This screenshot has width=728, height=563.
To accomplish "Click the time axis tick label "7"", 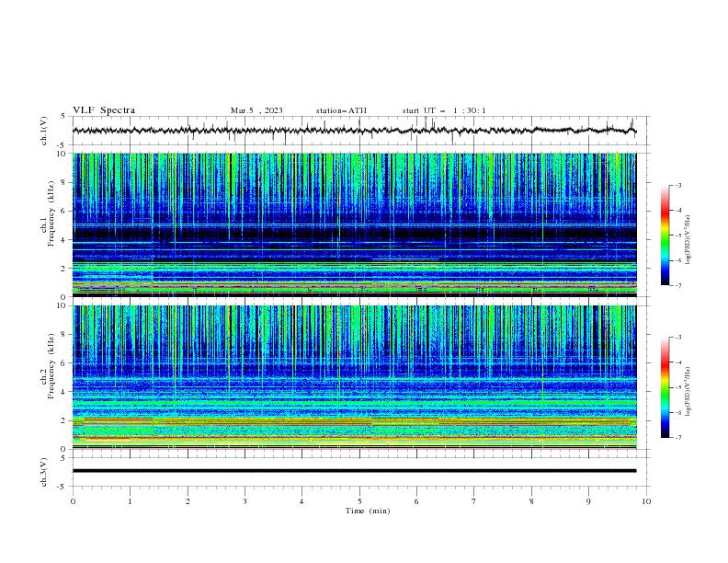I will pos(474,501).
